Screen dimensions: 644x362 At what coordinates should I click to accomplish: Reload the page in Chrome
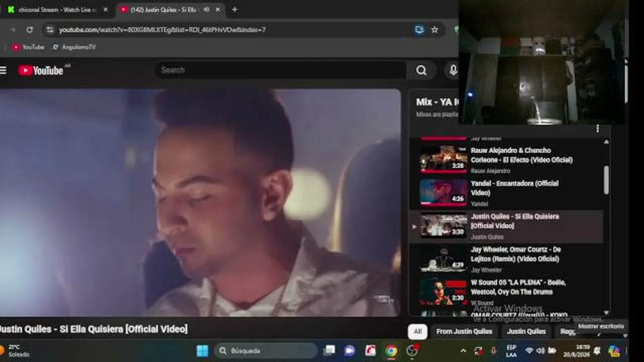coord(30,30)
